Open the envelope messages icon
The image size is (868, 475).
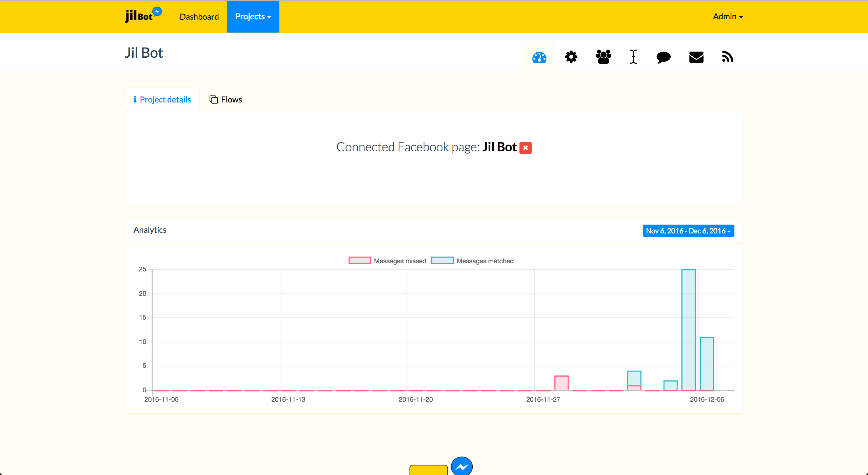(x=696, y=57)
